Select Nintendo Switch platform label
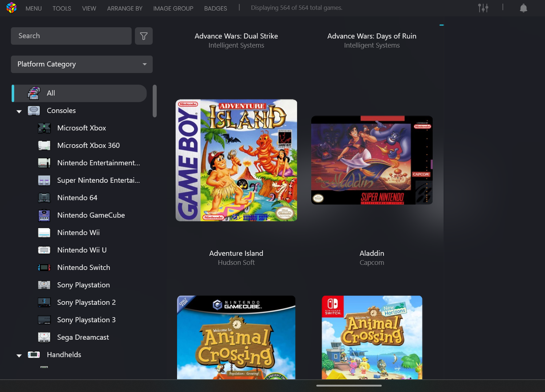Image resolution: width=545 pixels, height=392 pixels. pyautogui.click(x=84, y=267)
